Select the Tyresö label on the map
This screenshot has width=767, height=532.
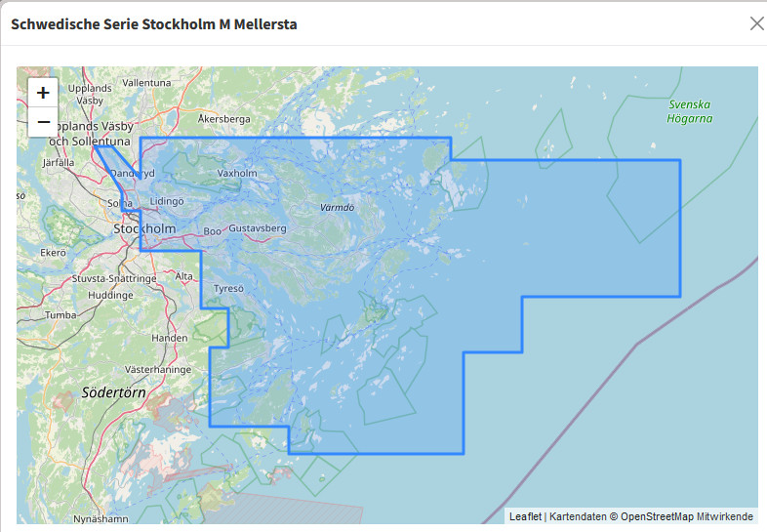pyautogui.click(x=227, y=289)
